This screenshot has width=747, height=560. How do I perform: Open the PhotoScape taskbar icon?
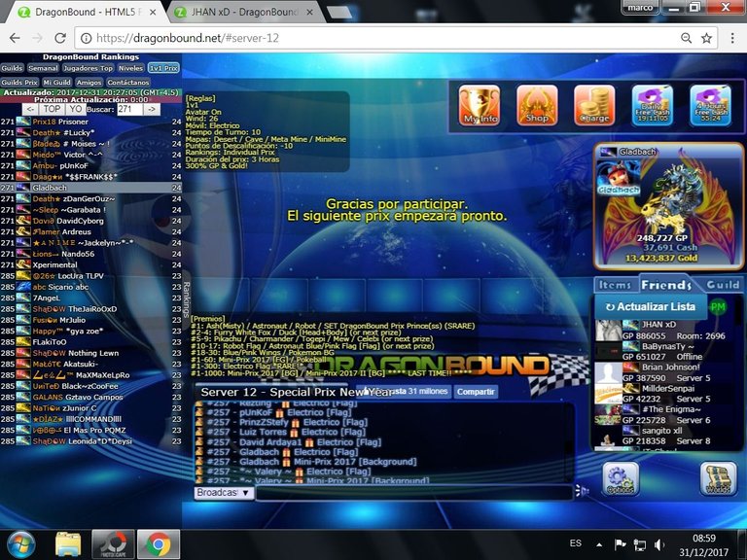click(113, 544)
